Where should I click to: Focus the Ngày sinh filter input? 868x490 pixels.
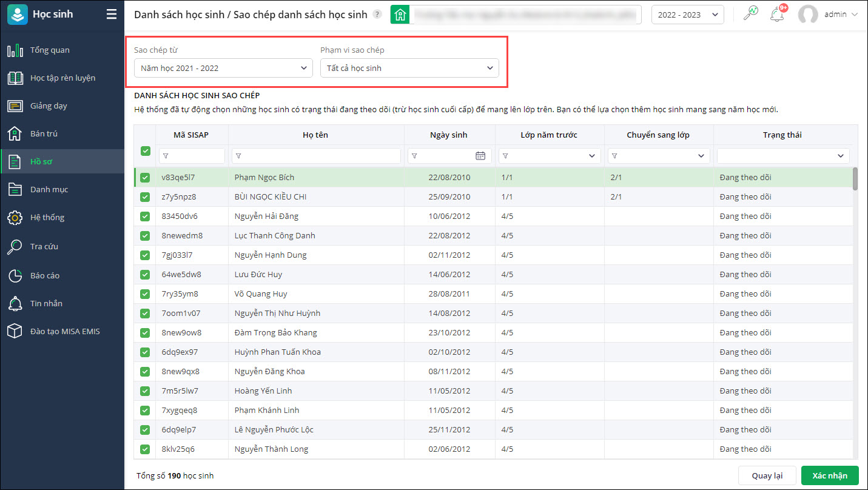point(449,156)
